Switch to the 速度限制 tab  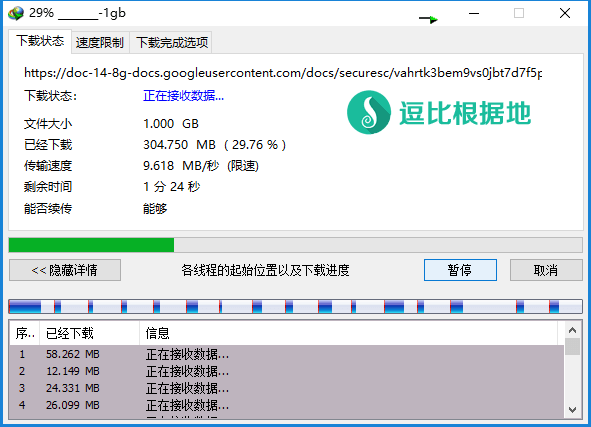tap(100, 42)
